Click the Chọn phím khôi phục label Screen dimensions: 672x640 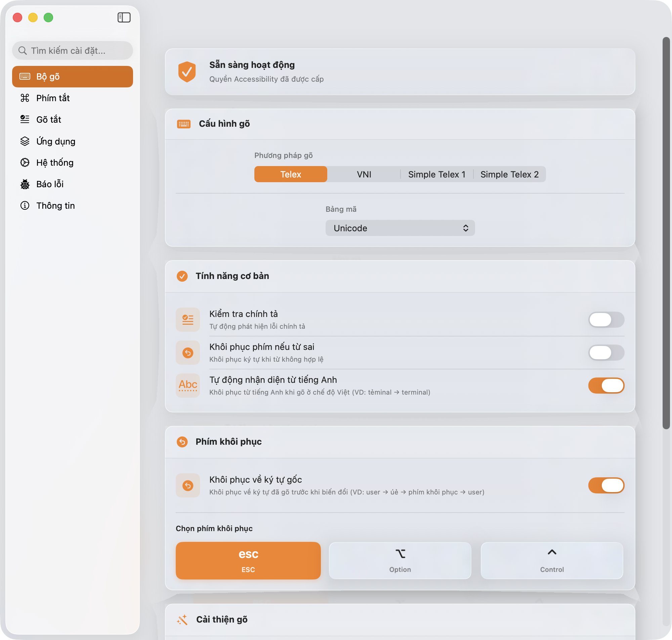click(214, 528)
